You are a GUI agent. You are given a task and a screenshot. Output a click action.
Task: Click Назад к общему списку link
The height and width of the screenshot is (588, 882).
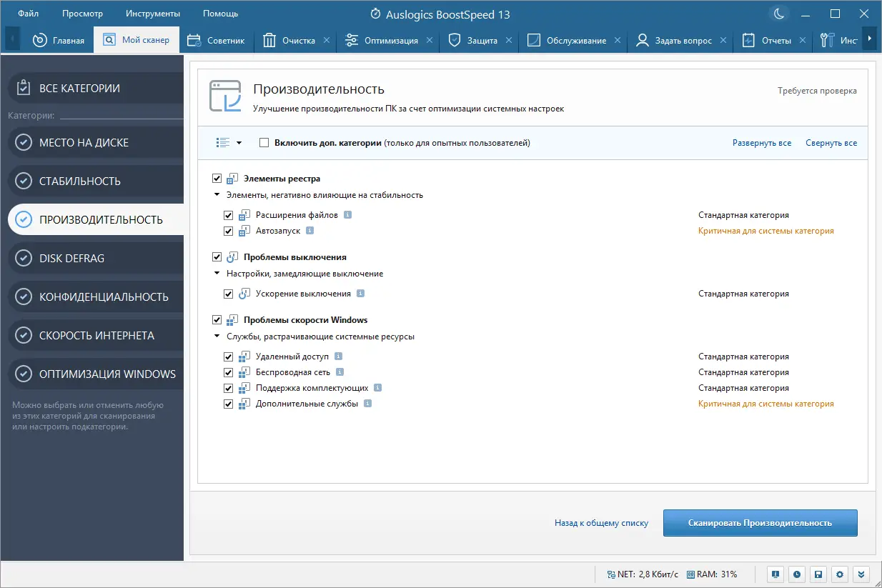[601, 523]
